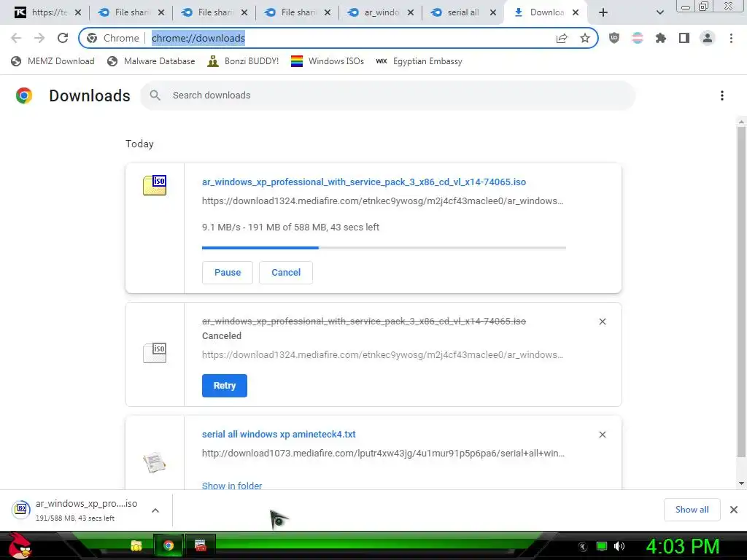Screen dimensions: 747x560
Task: Remove canceled ISO entry from list
Action: click(x=602, y=322)
